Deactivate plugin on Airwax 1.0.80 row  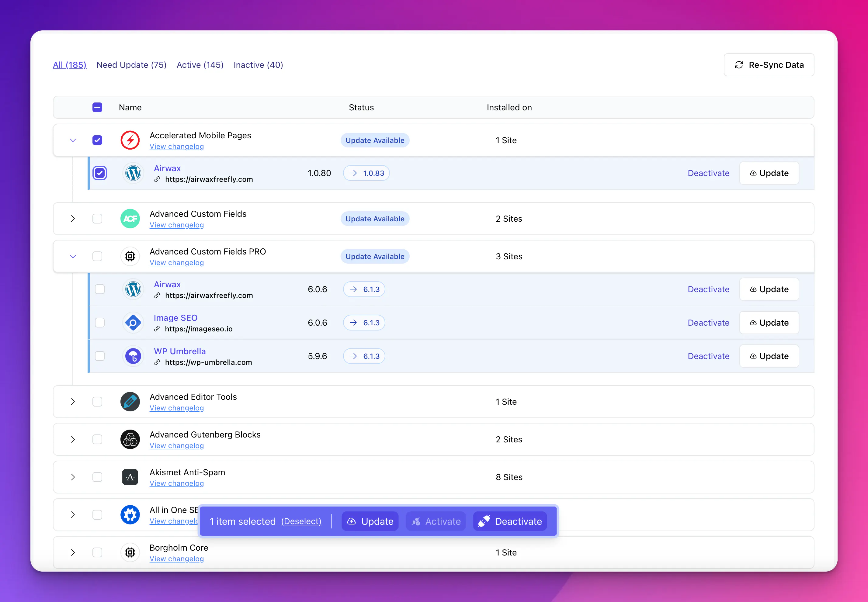[x=708, y=173]
